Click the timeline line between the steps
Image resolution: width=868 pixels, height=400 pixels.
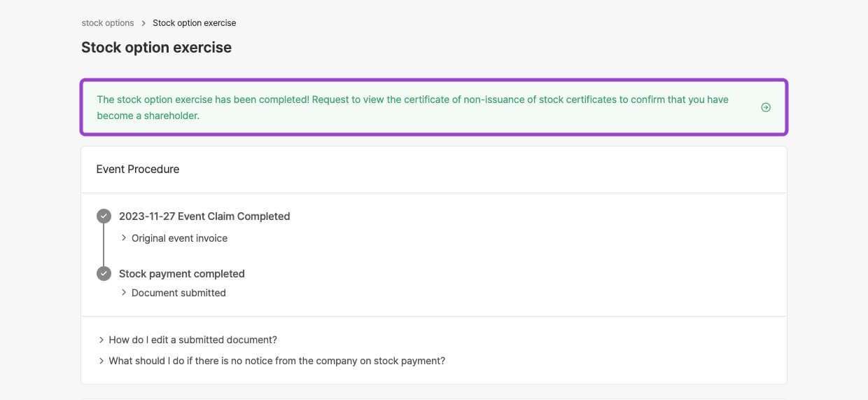point(104,244)
